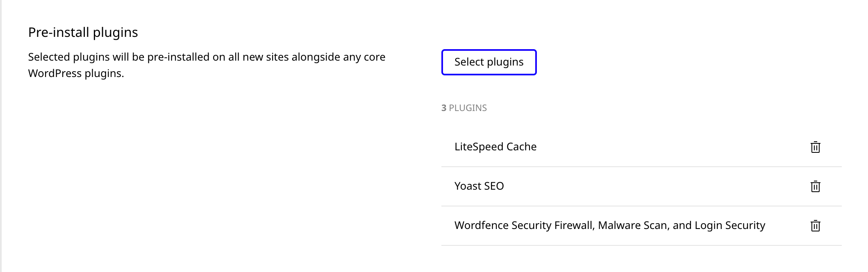868x272 pixels.
Task: Trash the Wordfence Security plugin entry
Action: 815,226
